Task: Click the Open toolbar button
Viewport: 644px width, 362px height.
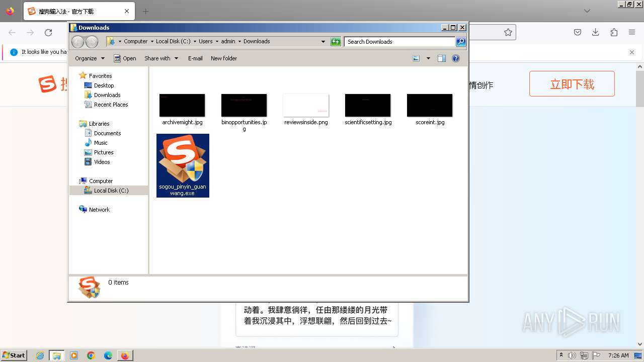Action: pos(125,58)
